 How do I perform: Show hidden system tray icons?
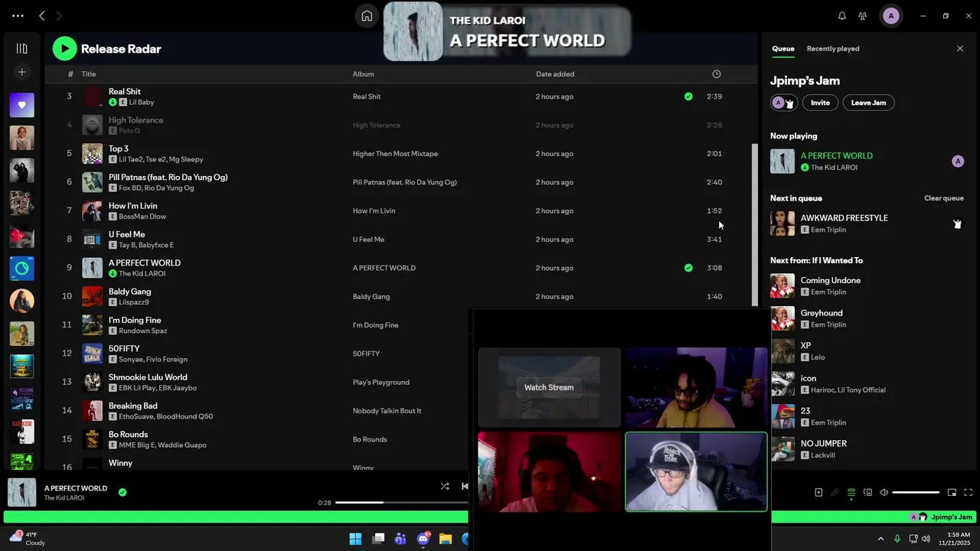880,539
